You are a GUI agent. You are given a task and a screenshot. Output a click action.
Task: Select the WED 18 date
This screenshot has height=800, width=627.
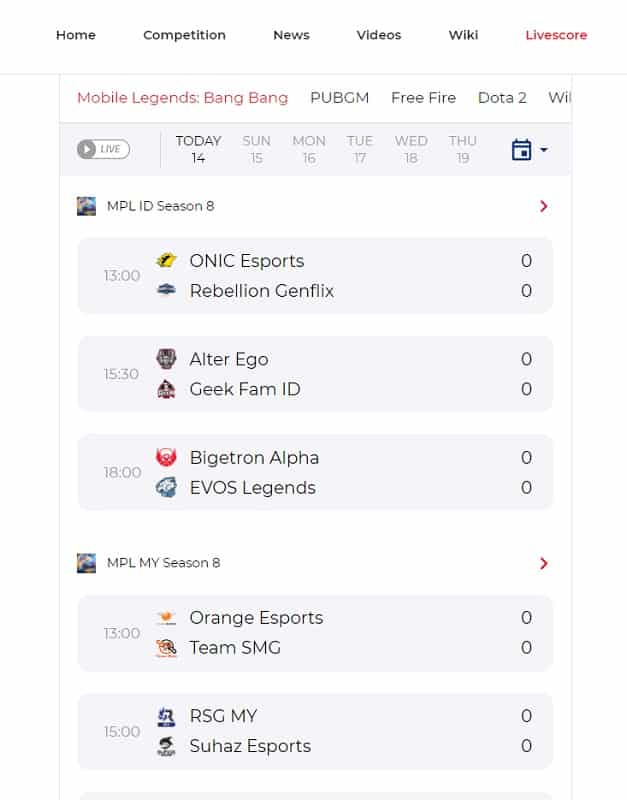[x=411, y=149]
